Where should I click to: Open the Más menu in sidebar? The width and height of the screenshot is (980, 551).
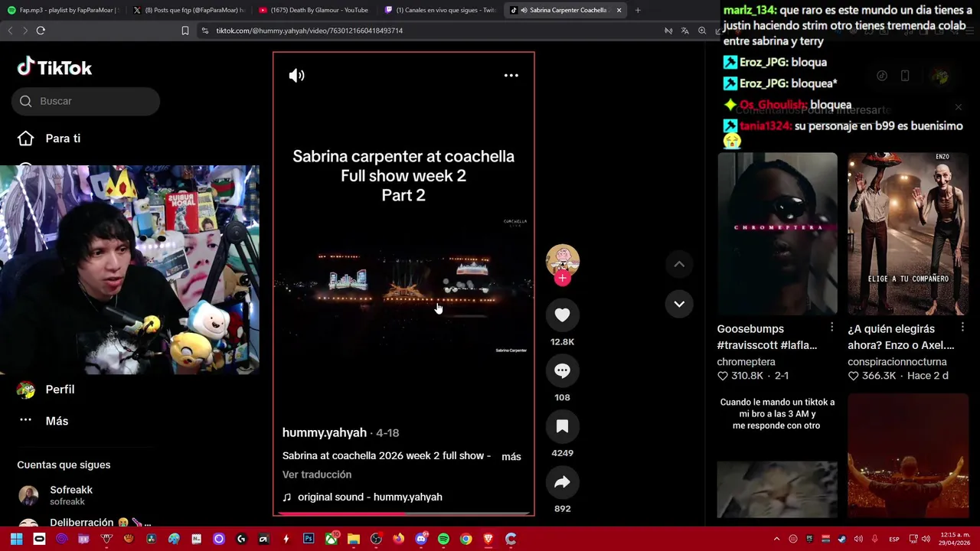(43, 421)
